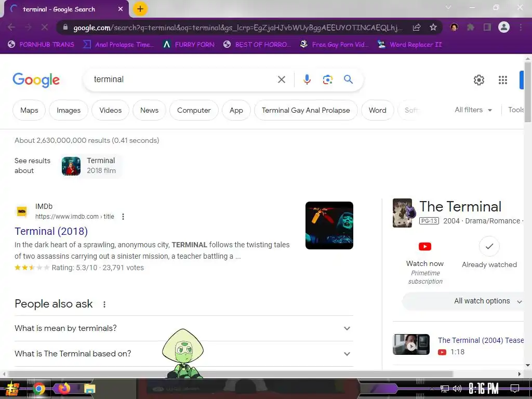Expand "What is mean by terminals?"
Image resolution: width=532 pixels, height=399 pixels.
click(x=184, y=328)
